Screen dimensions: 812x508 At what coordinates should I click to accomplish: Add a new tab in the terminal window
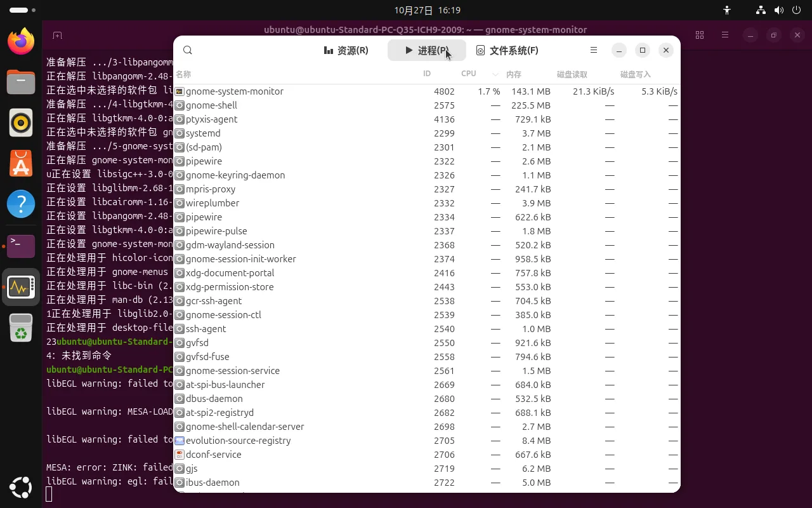[57, 36]
